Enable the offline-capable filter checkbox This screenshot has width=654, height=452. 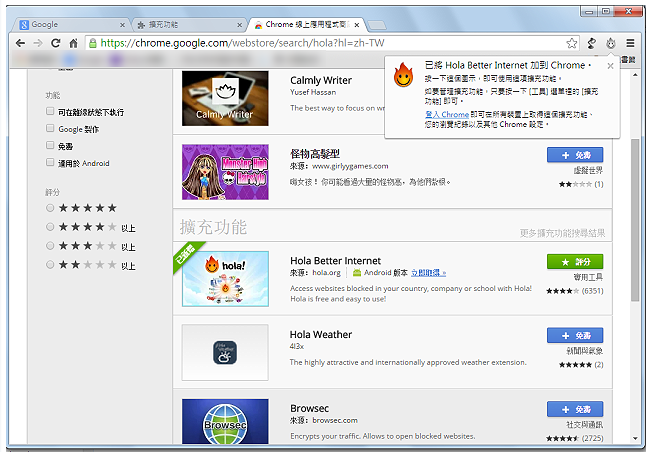(50, 111)
